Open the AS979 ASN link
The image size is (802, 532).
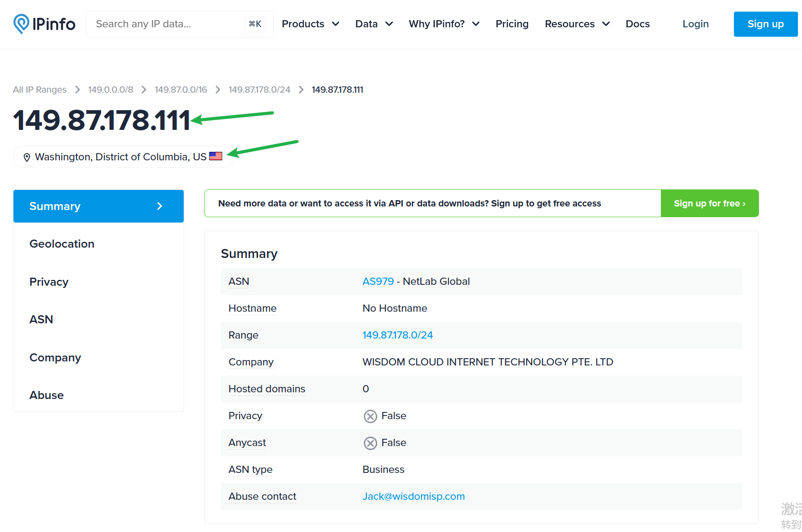tap(378, 281)
